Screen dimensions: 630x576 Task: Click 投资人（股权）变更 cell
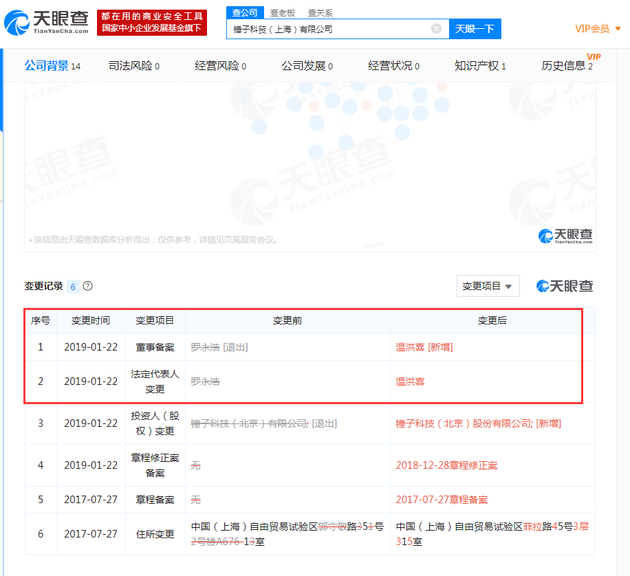coord(155,423)
